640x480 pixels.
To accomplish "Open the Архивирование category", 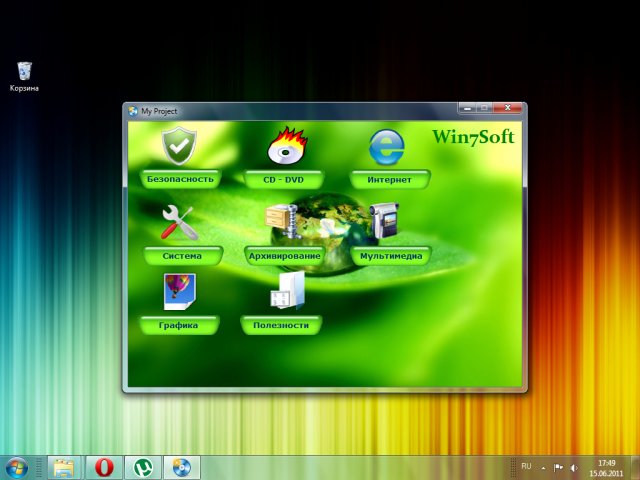I will (x=284, y=256).
